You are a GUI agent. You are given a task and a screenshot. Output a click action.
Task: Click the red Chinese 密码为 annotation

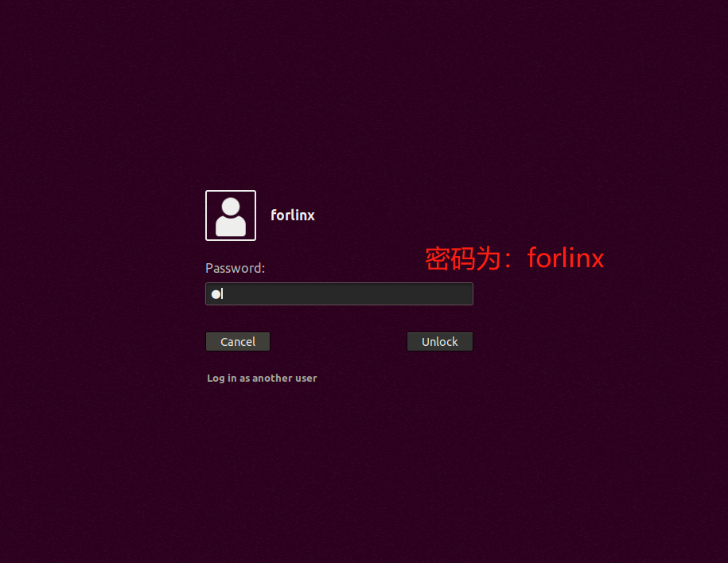pyautogui.click(x=463, y=258)
